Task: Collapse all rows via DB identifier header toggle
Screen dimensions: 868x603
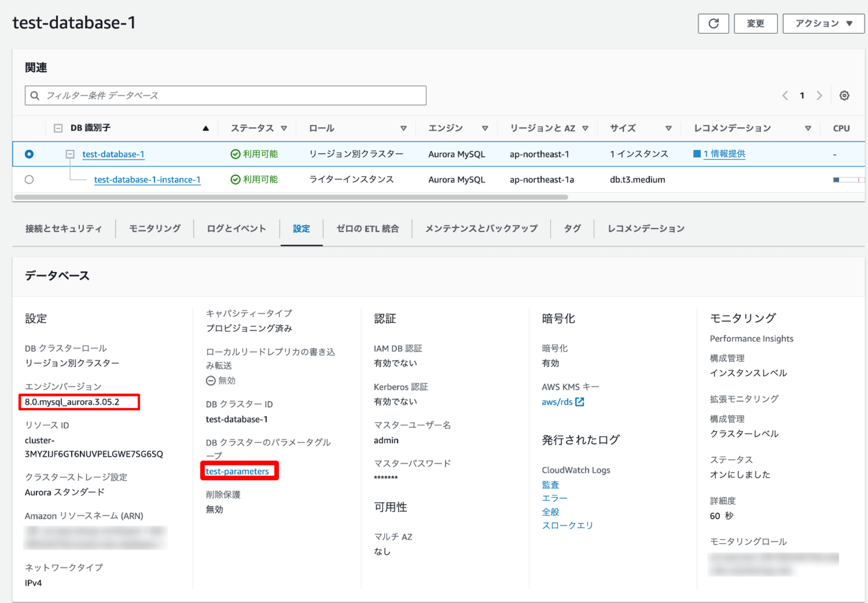Action: [58, 128]
